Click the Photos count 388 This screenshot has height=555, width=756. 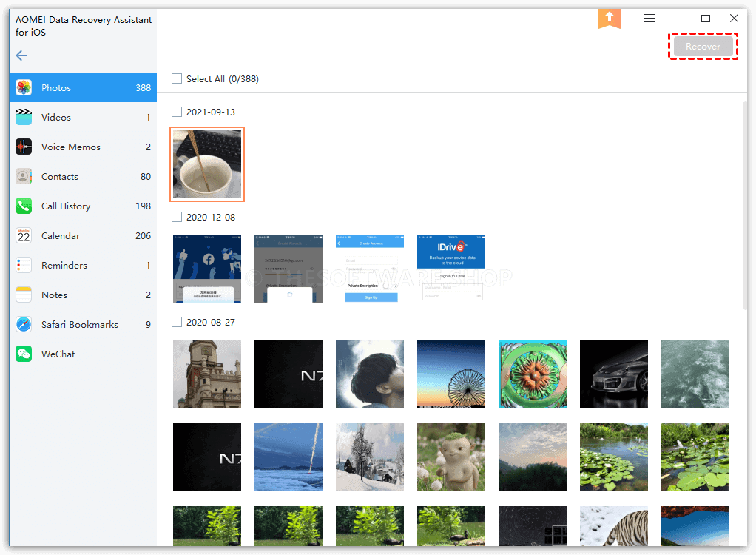point(144,88)
